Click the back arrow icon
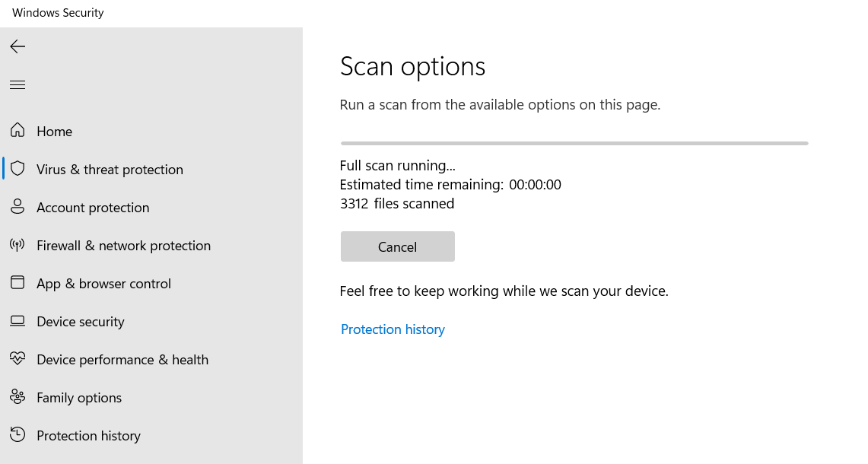 pyautogui.click(x=17, y=46)
